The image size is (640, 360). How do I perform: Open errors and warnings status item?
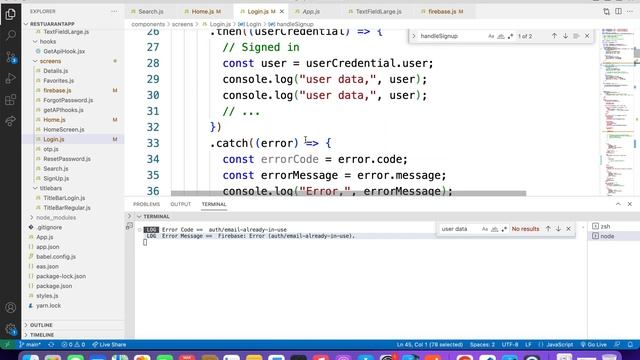73,344
